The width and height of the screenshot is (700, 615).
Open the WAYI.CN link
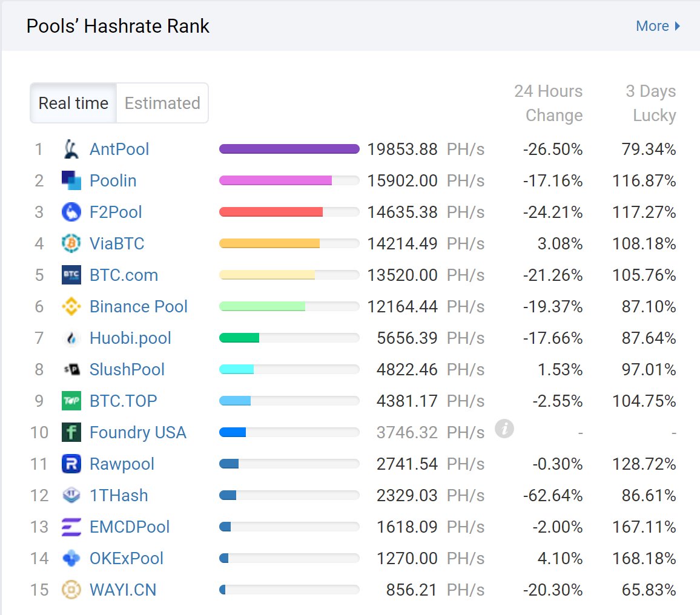[123, 590]
